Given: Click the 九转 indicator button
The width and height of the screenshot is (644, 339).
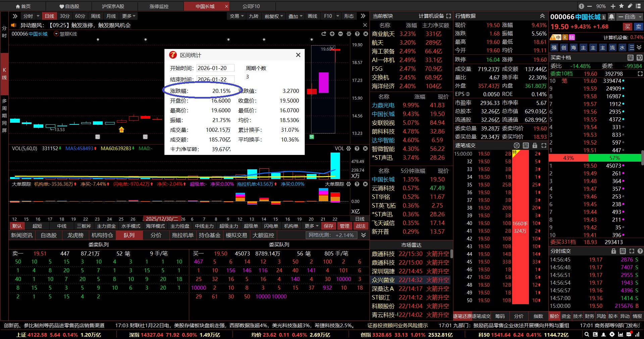Looking at the screenshot, I should point(253,16).
